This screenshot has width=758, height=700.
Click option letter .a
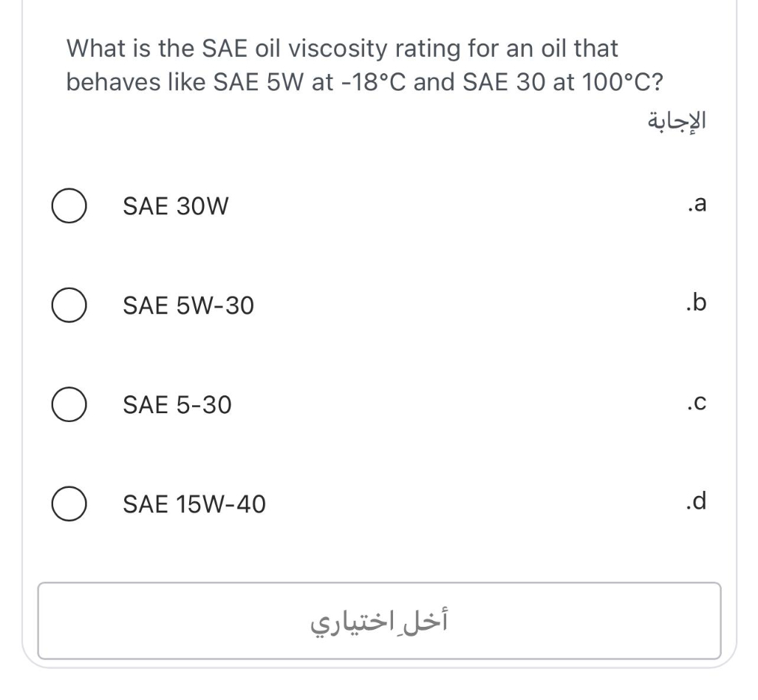pos(697,203)
